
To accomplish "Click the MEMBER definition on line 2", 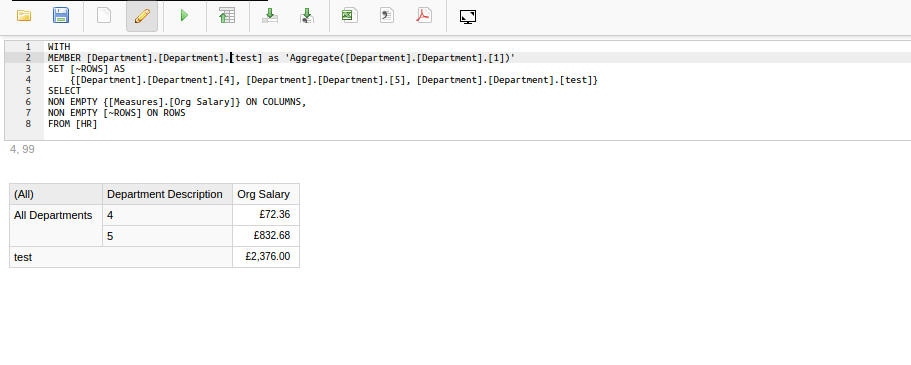I will [281, 58].
